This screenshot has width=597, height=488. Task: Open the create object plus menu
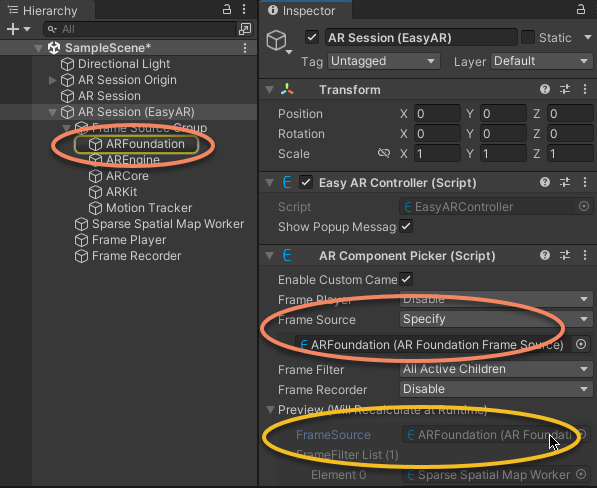click(18, 29)
